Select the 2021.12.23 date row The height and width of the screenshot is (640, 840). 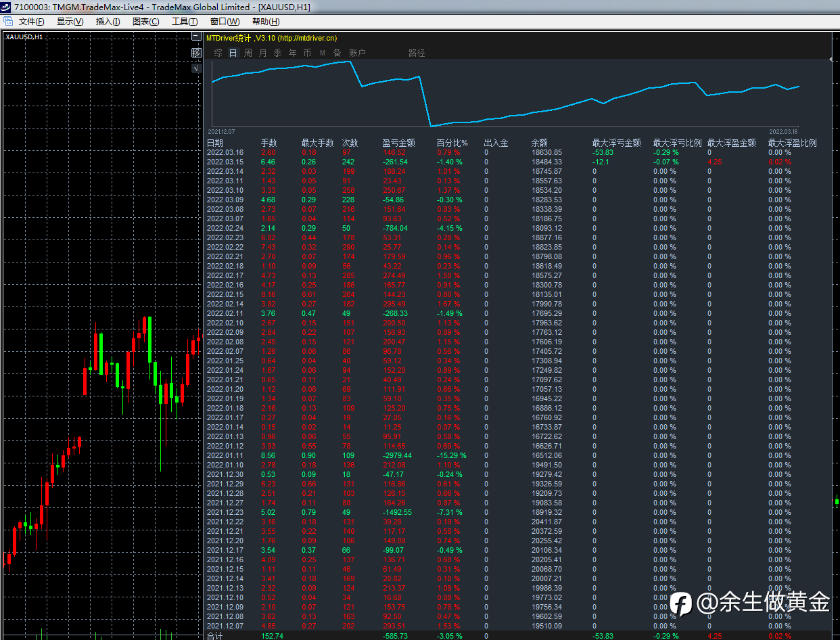pos(225,512)
